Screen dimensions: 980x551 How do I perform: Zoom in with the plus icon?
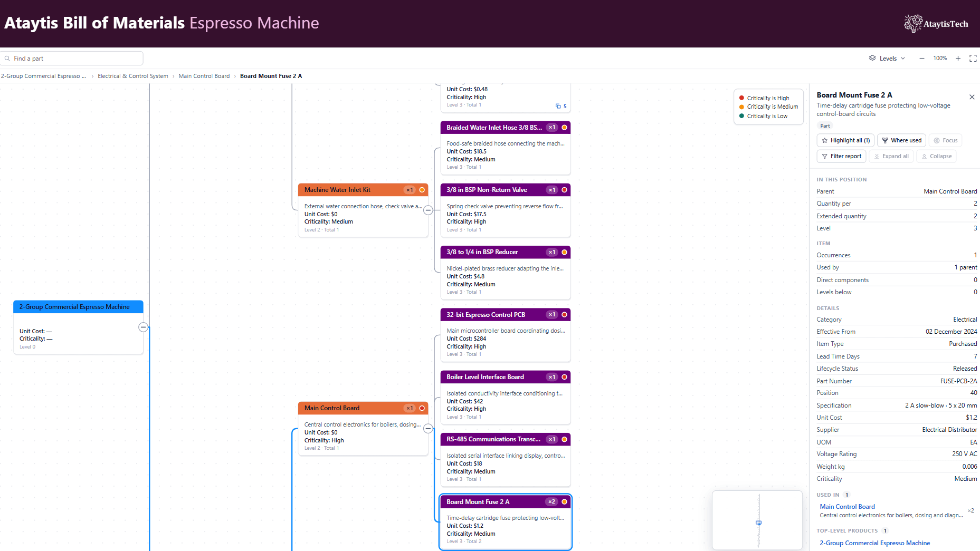coord(958,59)
